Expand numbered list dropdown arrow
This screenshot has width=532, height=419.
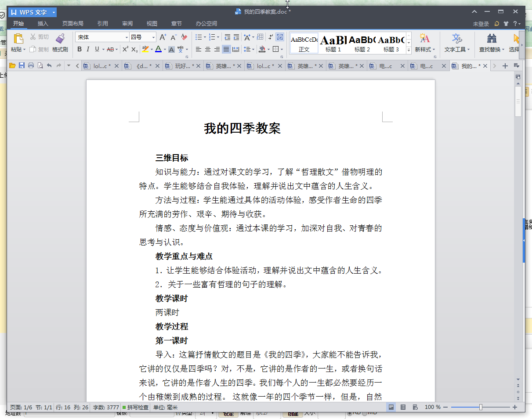pyautogui.click(x=218, y=37)
